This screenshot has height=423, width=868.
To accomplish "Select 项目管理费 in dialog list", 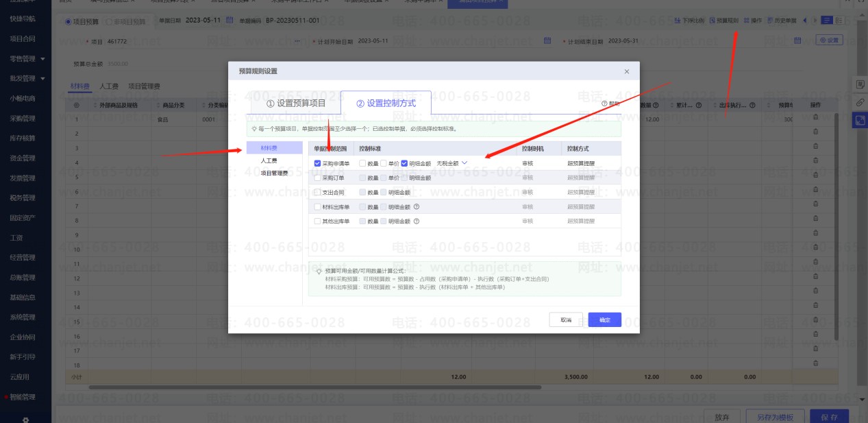I will click(274, 173).
